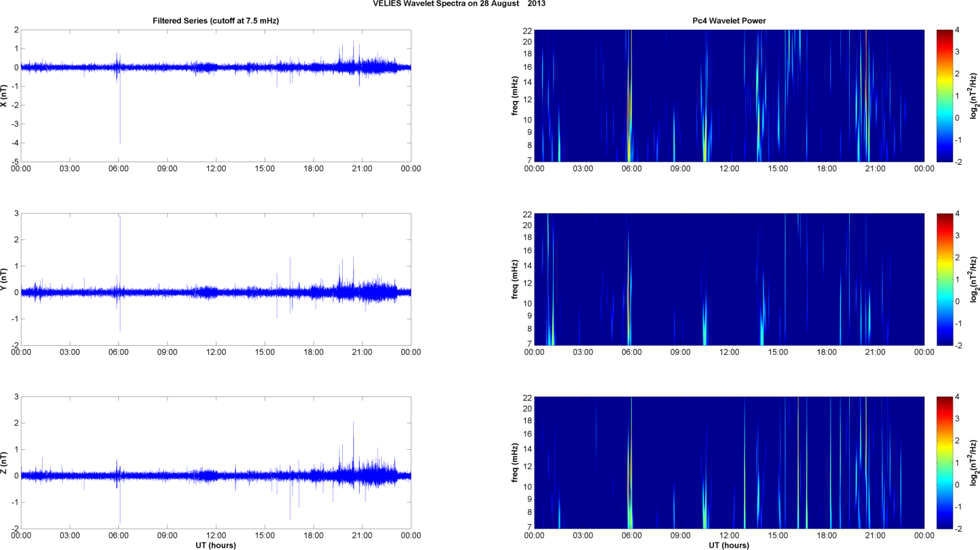Click the bottom wavelet plot's colorbar

click(944, 463)
